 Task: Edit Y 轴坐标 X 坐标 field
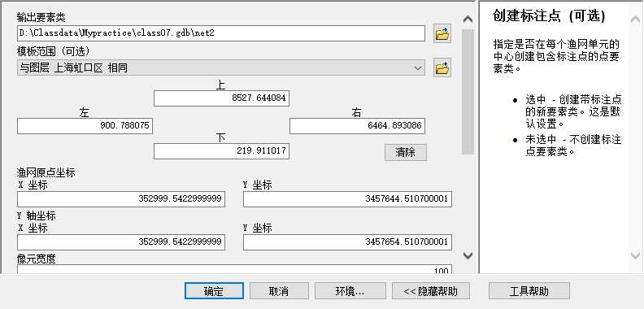(120, 242)
